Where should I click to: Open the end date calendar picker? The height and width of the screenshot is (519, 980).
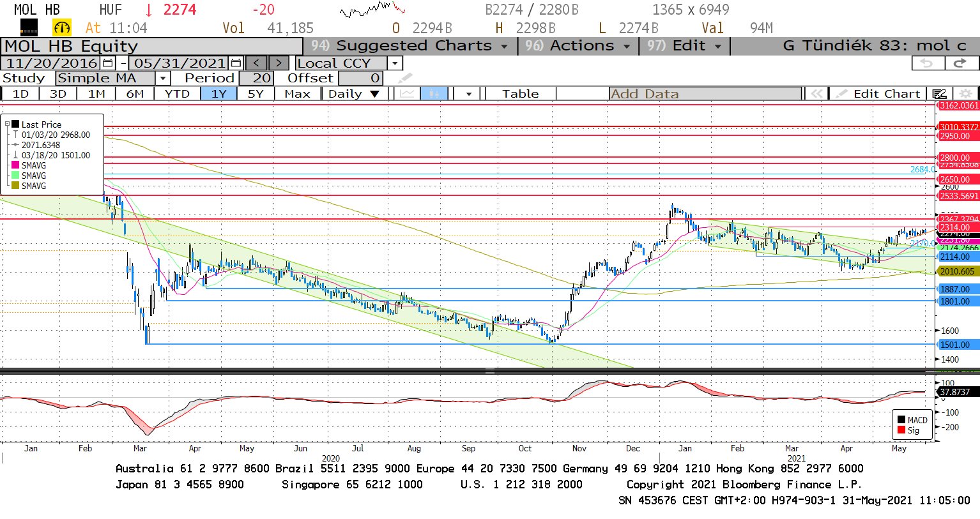[236, 63]
